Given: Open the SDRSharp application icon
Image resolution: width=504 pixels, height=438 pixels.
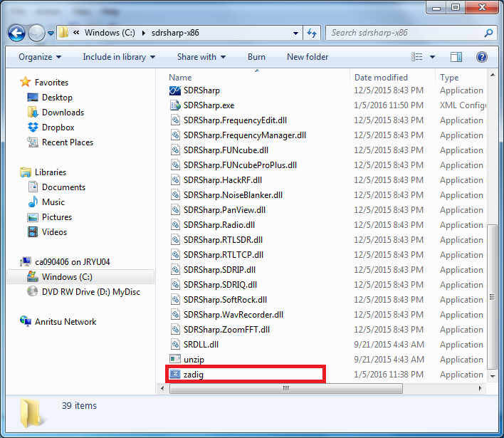Looking at the screenshot, I should 175,90.
